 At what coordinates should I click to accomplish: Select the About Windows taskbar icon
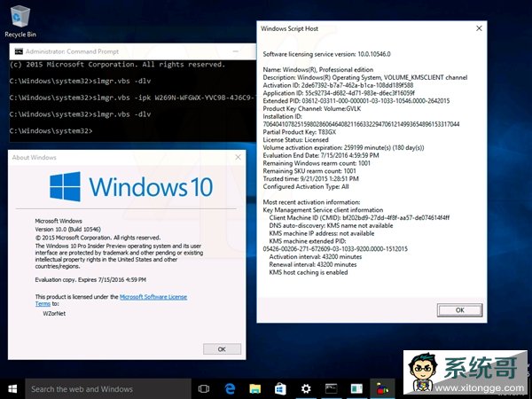356,389
